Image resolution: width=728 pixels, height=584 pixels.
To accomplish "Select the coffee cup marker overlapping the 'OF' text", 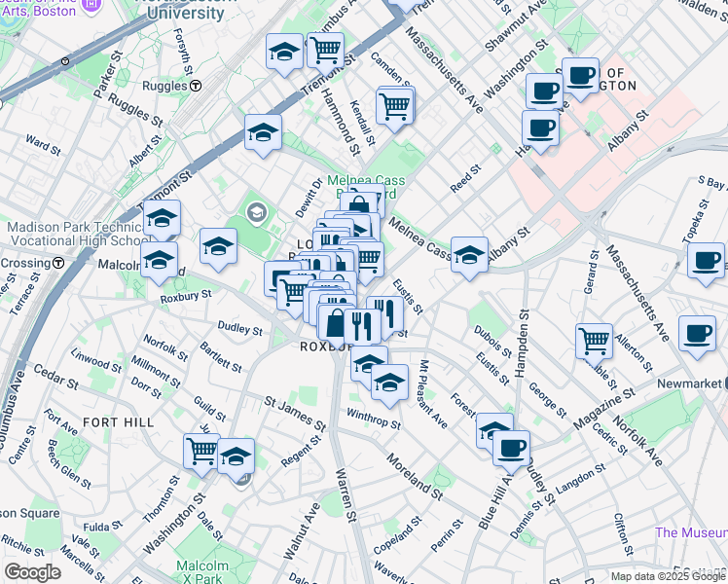I will pos(580,79).
